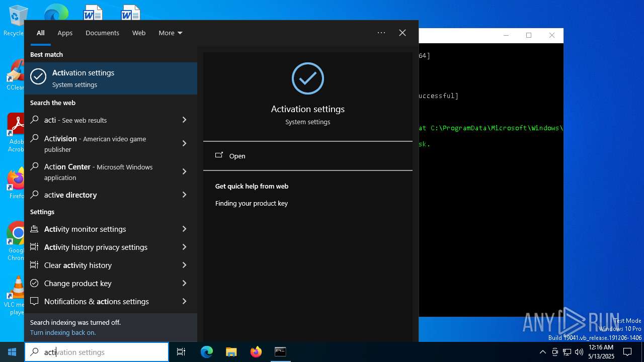
Task: Show hidden system tray icons
Action: click(x=542, y=352)
